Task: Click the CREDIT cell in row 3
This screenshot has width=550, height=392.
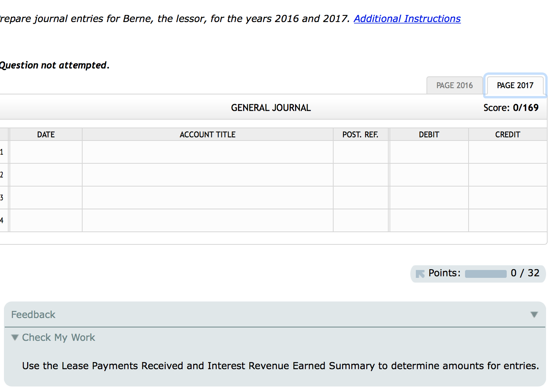Action: pos(508,198)
